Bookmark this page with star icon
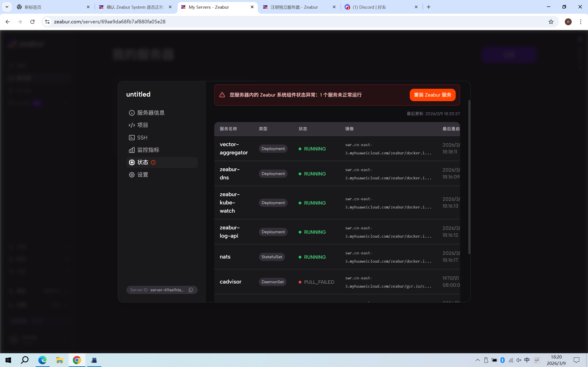The height and width of the screenshot is (367, 588). (x=551, y=22)
